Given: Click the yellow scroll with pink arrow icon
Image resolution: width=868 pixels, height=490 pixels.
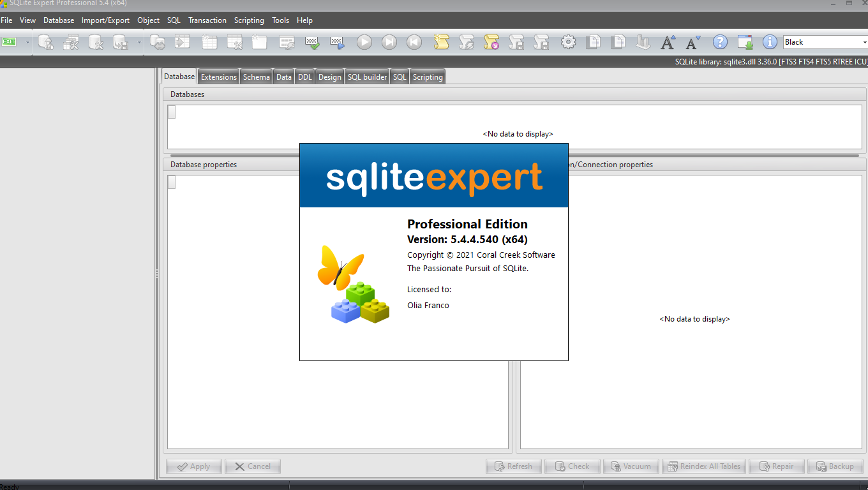Looking at the screenshot, I should pos(491,42).
